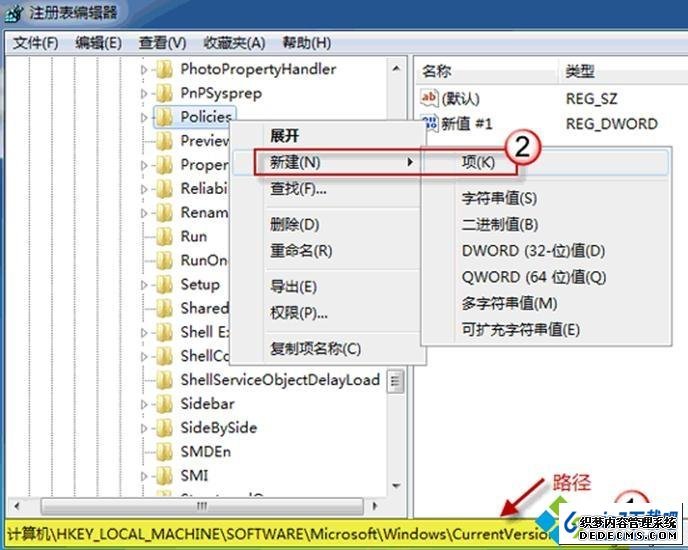Click the Reliabi folder icon
The width and height of the screenshot is (688, 550).
(164, 189)
